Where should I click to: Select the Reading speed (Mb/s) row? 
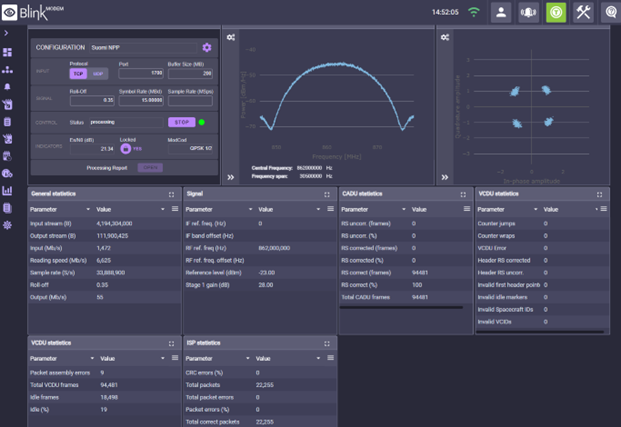(x=105, y=260)
